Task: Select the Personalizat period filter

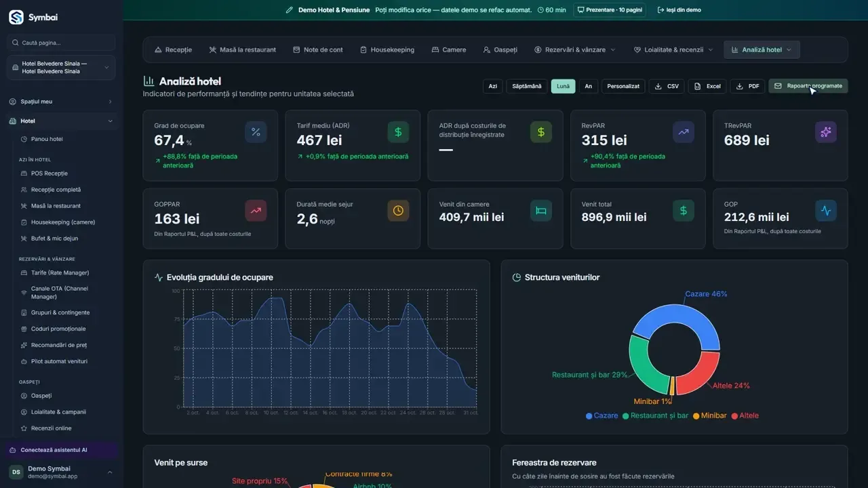Action: (623, 86)
